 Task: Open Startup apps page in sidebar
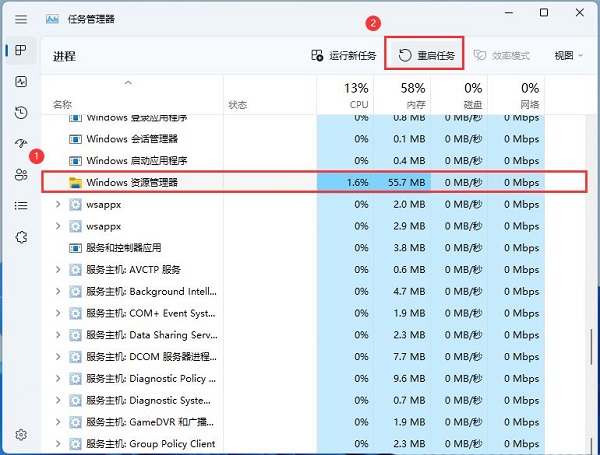click(21, 143)
